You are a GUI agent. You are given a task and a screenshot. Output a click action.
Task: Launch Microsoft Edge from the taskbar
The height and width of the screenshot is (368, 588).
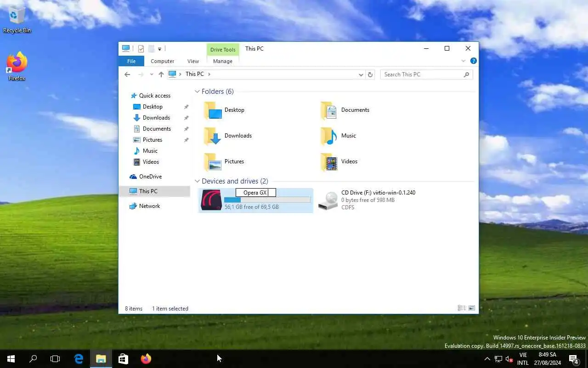point(79,359)
